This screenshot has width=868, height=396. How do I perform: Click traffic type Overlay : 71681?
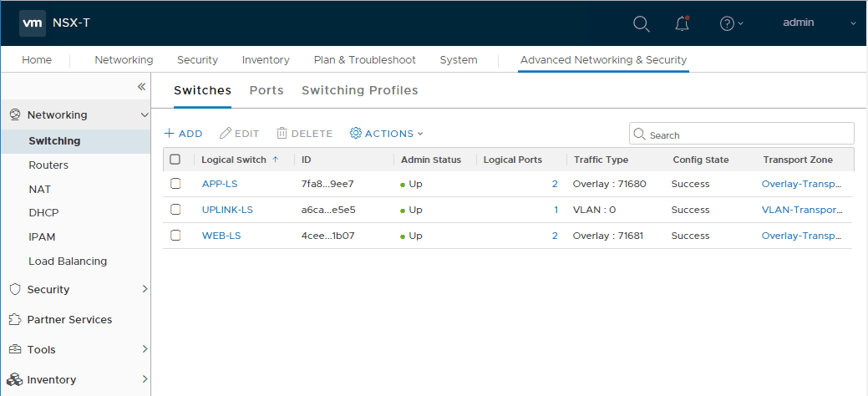click(608, 236)
